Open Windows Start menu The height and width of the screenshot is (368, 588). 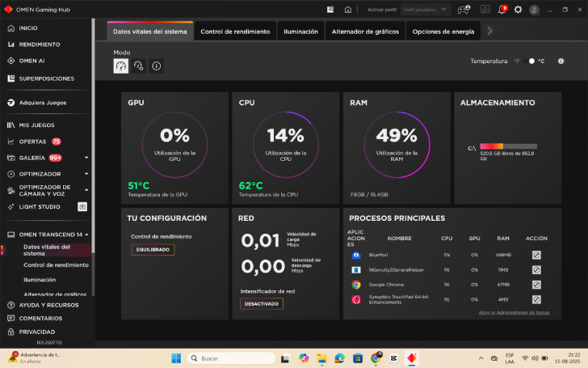(176, 358)
